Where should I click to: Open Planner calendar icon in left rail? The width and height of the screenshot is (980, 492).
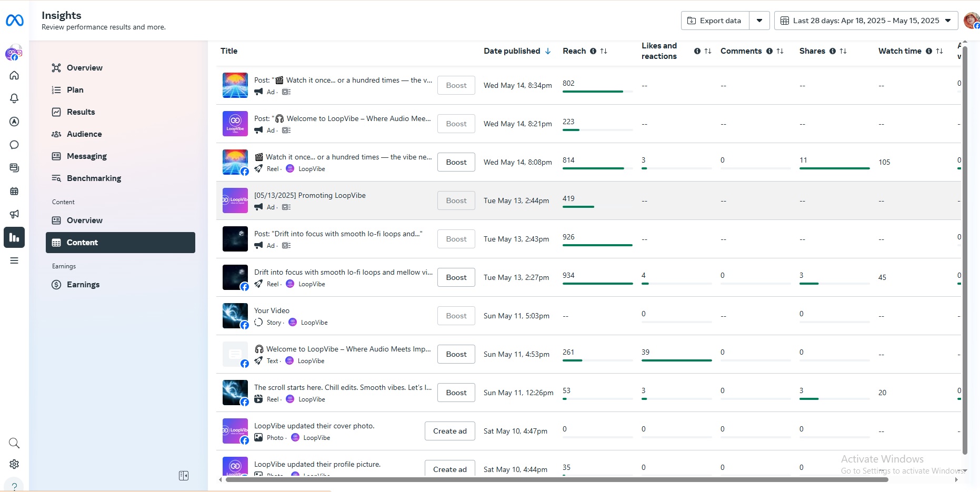[x=14, y=191]
